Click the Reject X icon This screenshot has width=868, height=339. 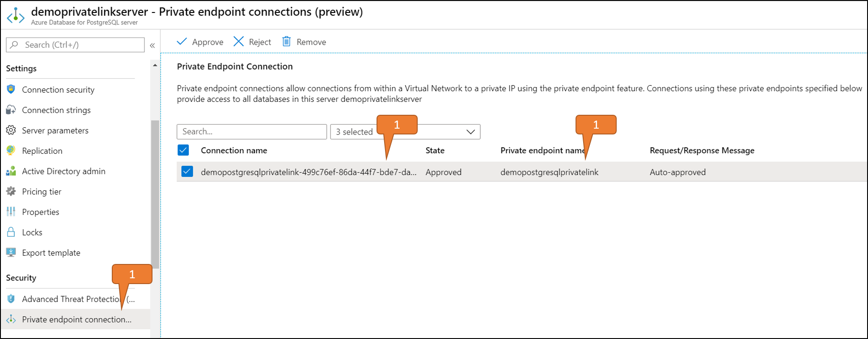click(239, 42)
